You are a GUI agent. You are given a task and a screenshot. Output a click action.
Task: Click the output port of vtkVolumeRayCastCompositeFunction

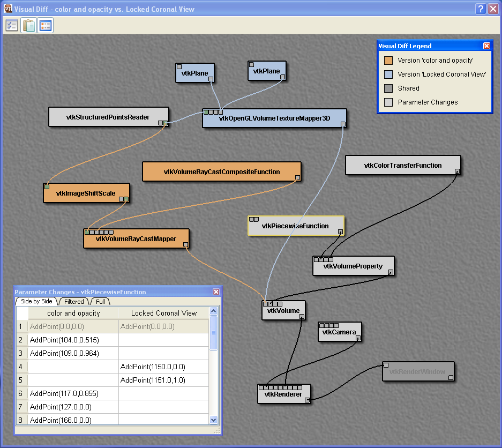point(297,178)
